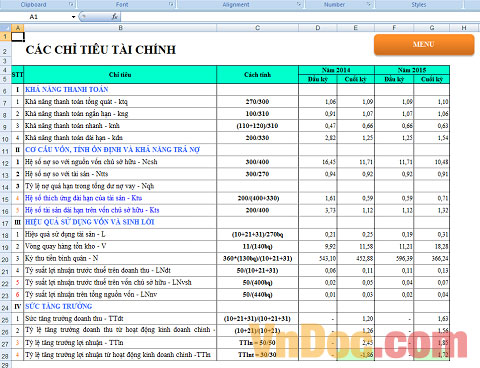Click the value 2,82
The width and height of the screenshot is (480, 368).
click(x=330, y=138)
